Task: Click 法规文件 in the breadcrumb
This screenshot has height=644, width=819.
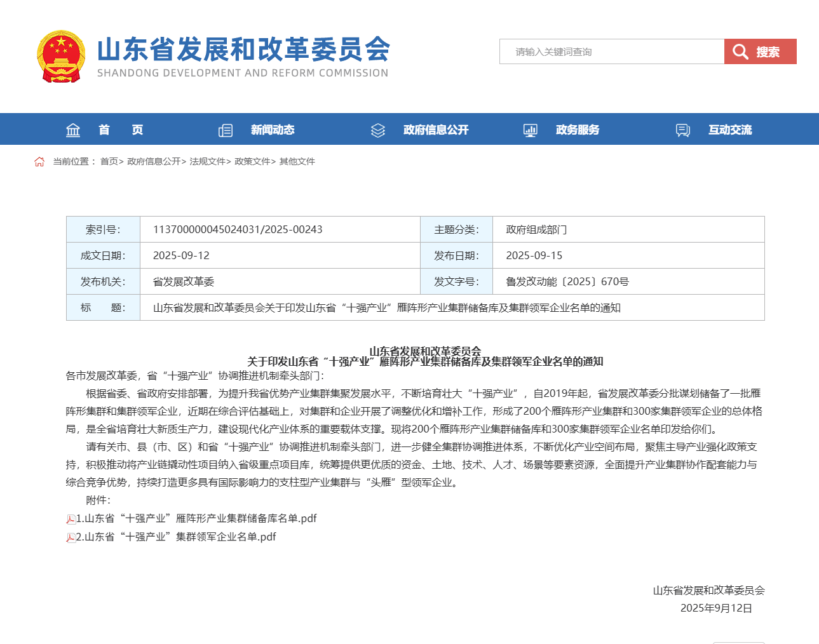Action: point(207,161)
